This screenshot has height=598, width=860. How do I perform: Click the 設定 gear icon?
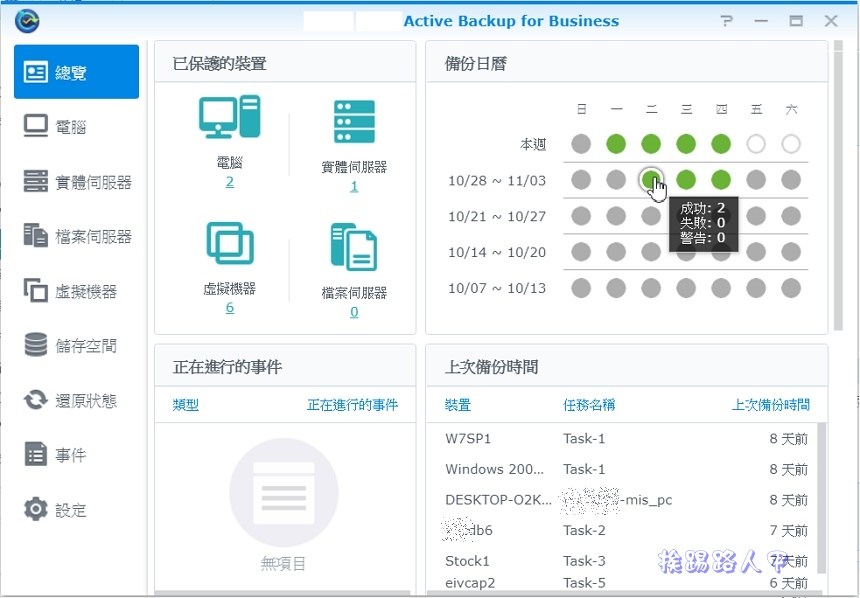(36, 509)
